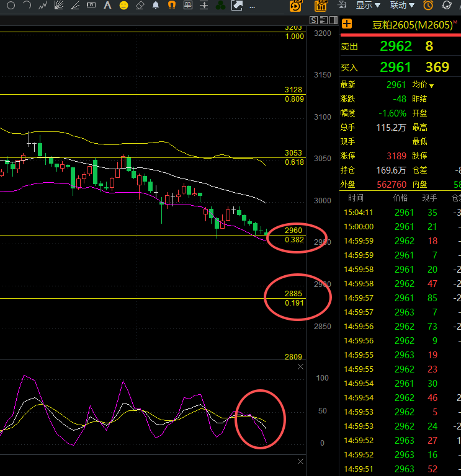The height and width of the screenshot is (476, 461).
Task: Click the 2809 chart low label
Action: point(293,357)
